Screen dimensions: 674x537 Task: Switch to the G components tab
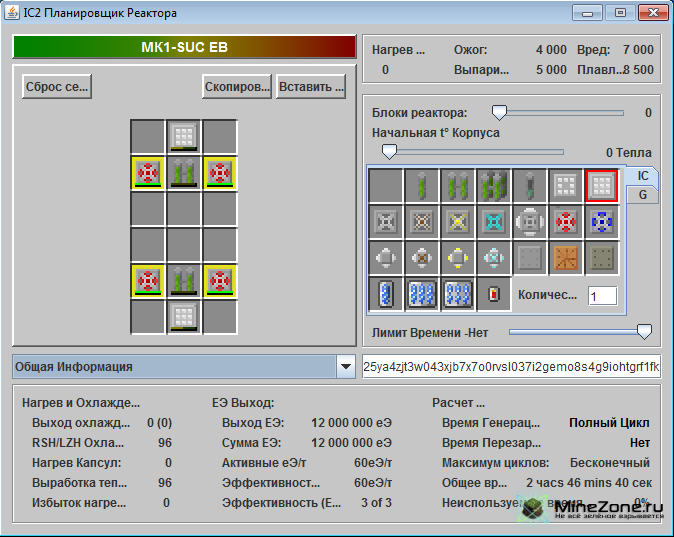point(643,195)
